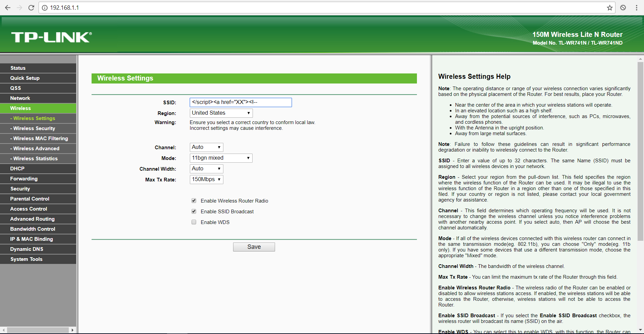Viewport: 644px width, 334px height.
Task: Click the help panel vertical scrollbar thumb
Action: [640, 151]
